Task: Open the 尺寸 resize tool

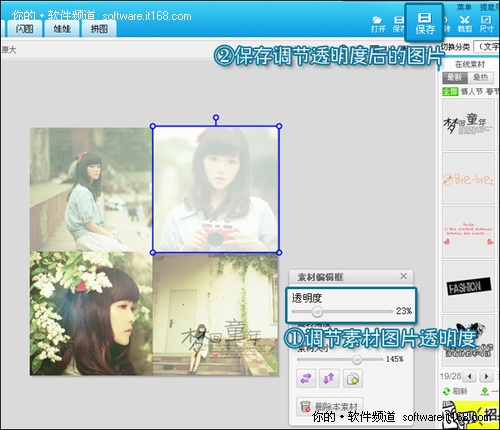Action: [x=486, y=24]
